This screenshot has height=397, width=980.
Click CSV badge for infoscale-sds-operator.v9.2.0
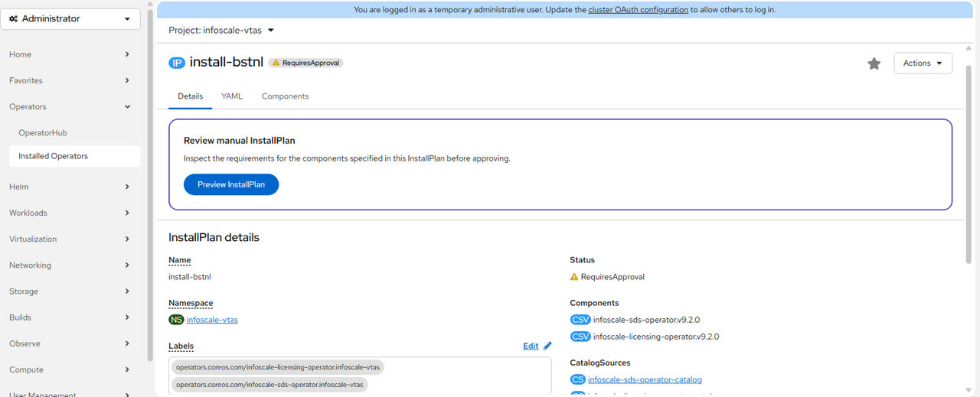580,320
